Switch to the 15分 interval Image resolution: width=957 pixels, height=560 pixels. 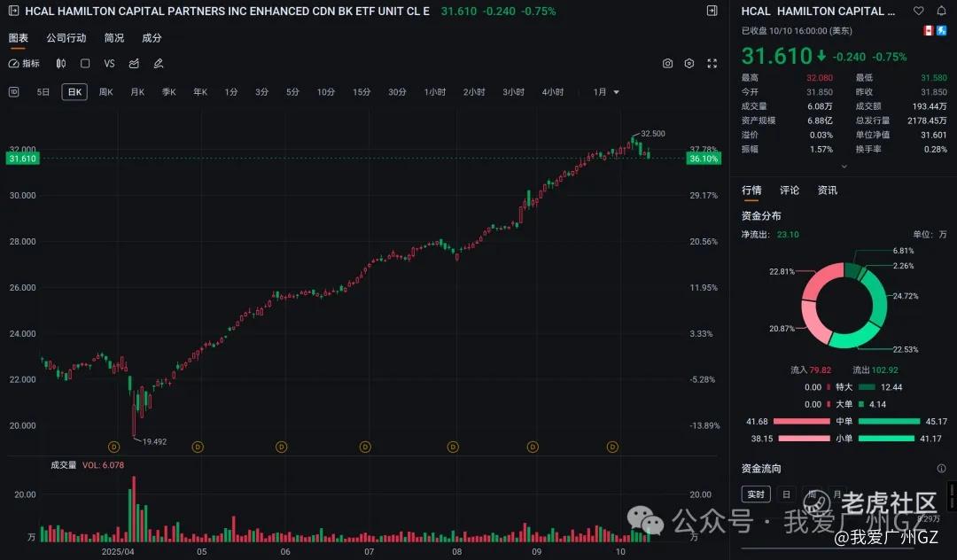362,92
